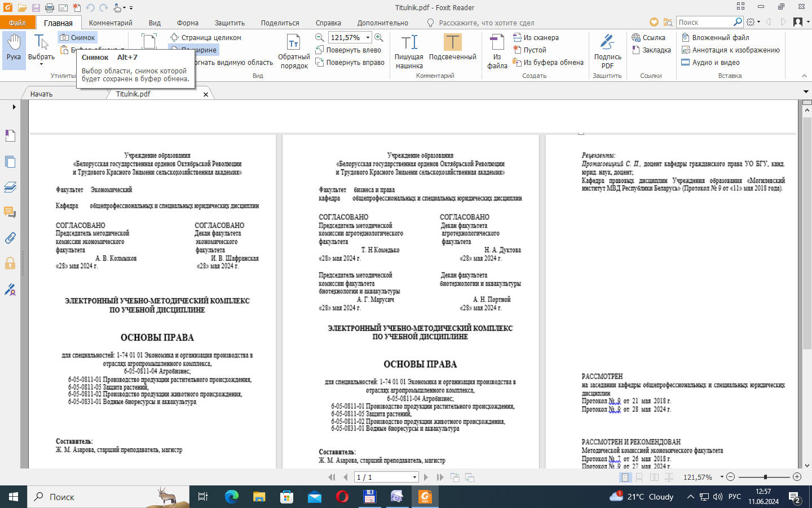The height and width of the screenshot is (508, 812).
Task: Open the PDF Sign (Подпись PDF) tool
Action: click(607, 51)
